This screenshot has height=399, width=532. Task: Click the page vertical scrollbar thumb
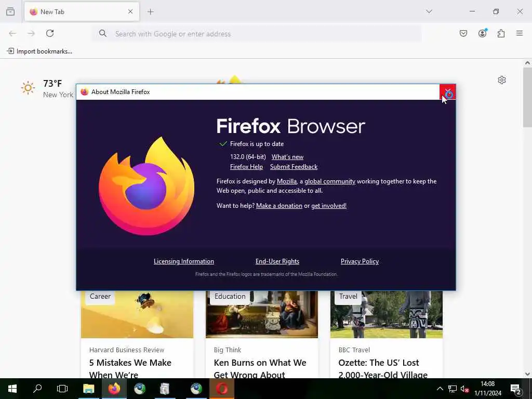(527, 97)
